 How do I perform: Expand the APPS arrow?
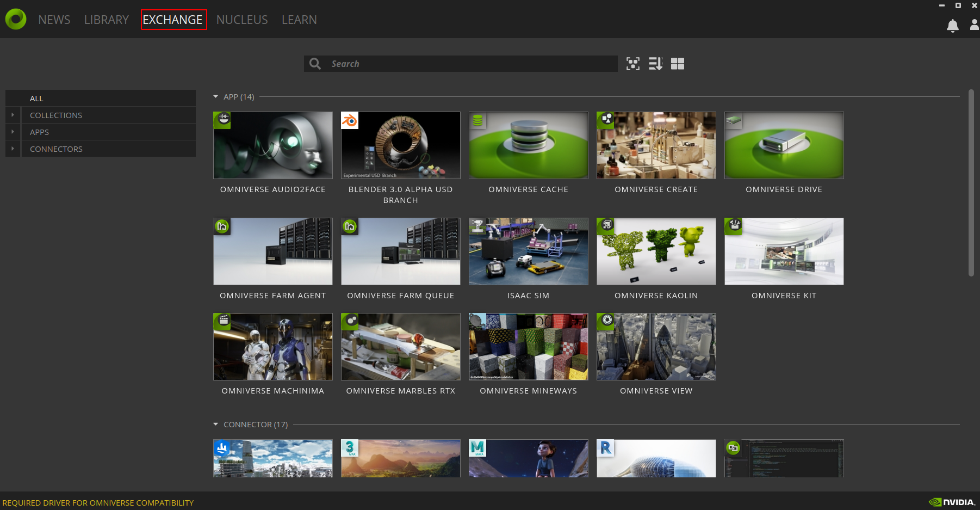tap(13, 132)
